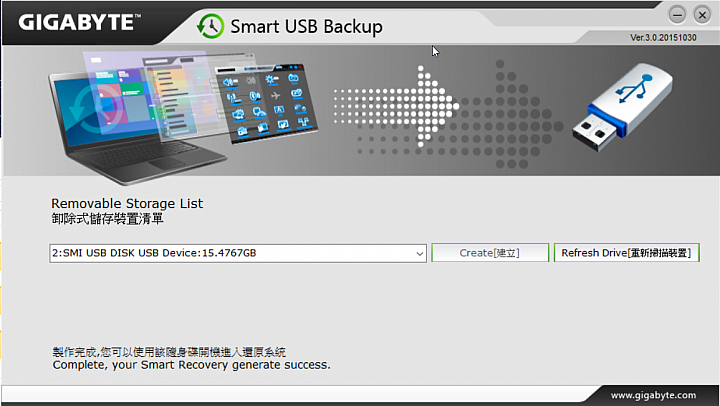Close the Smart USB Backup window

(702, 15)
